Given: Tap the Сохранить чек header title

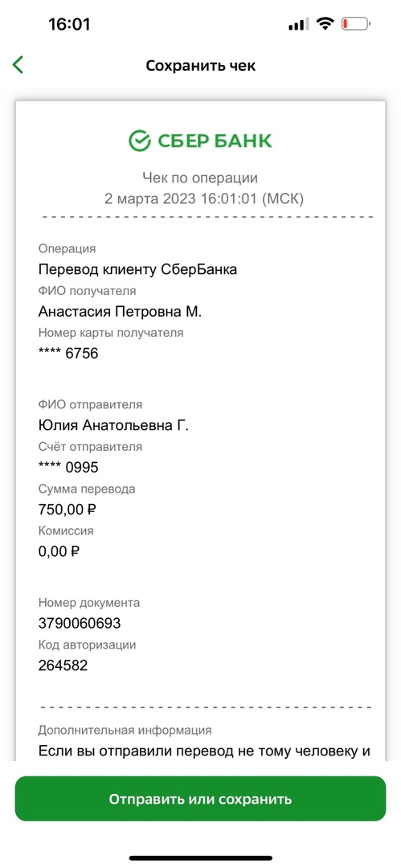Looking at the screenshot, I should pos(201,65).
